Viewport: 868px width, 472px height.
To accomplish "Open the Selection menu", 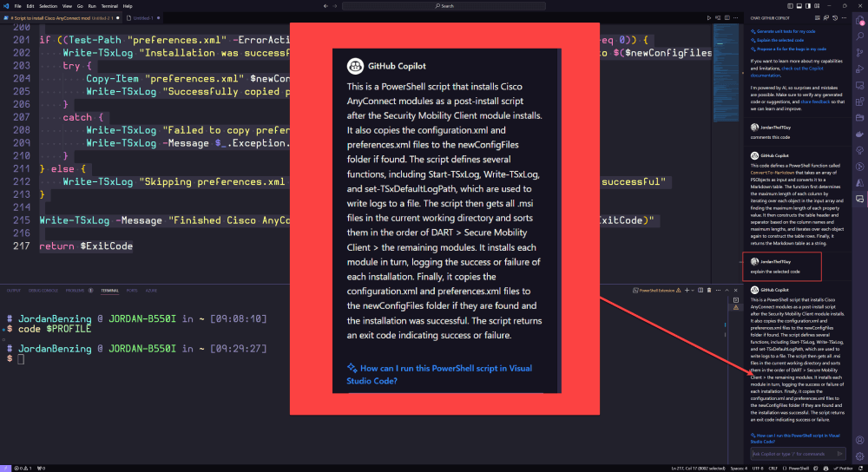I will coord(48,6).
